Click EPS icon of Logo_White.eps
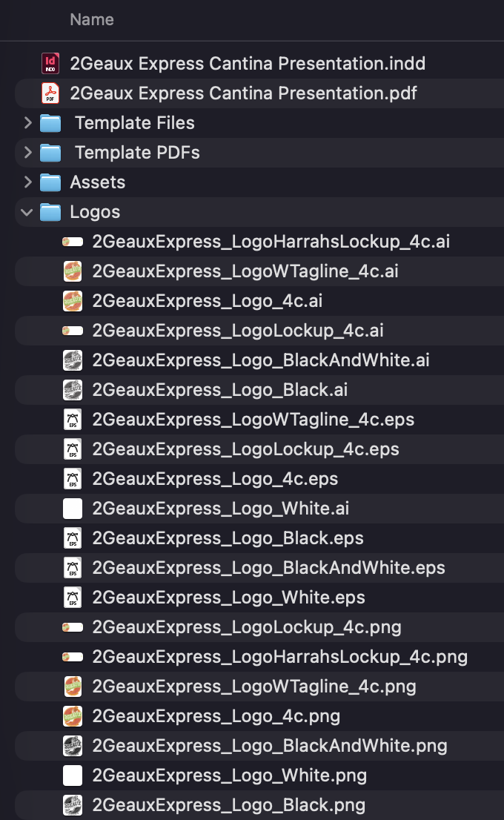This screenshot has height=820, width=504. coord(73,598)
